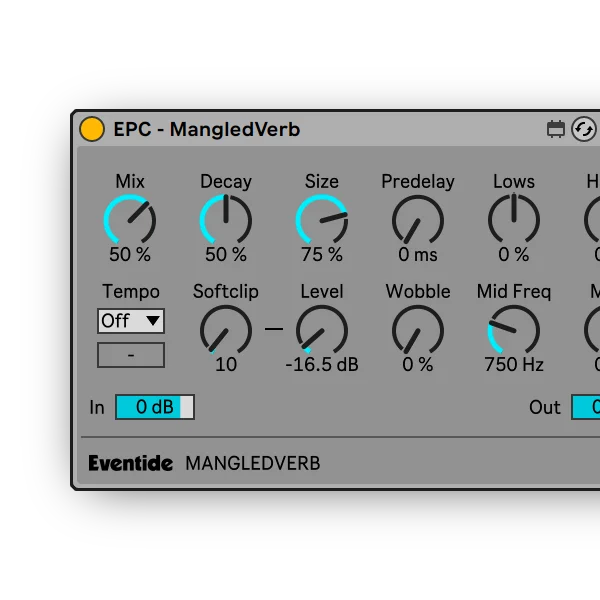Click the Lows value 0 %
The height and width of the screenshot is (600, 600).
point(514,254)
